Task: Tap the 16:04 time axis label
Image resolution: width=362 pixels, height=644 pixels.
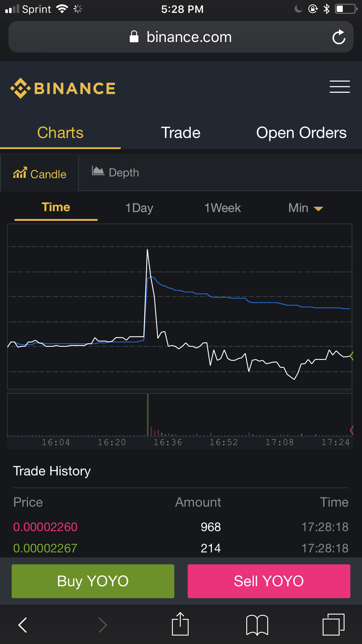Action: [56, 442]
